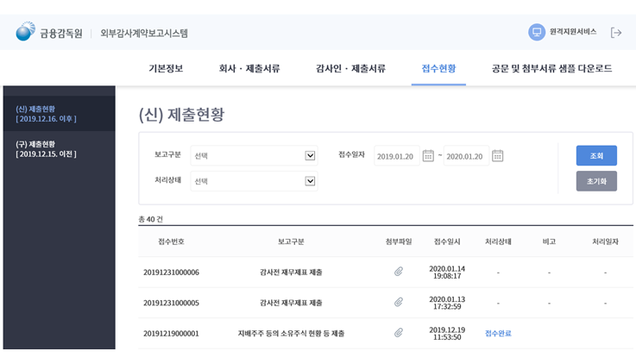This screenshot has height=364, width=636.
Task: Open calendar picker for start date
Action: (x=428, y=156)
